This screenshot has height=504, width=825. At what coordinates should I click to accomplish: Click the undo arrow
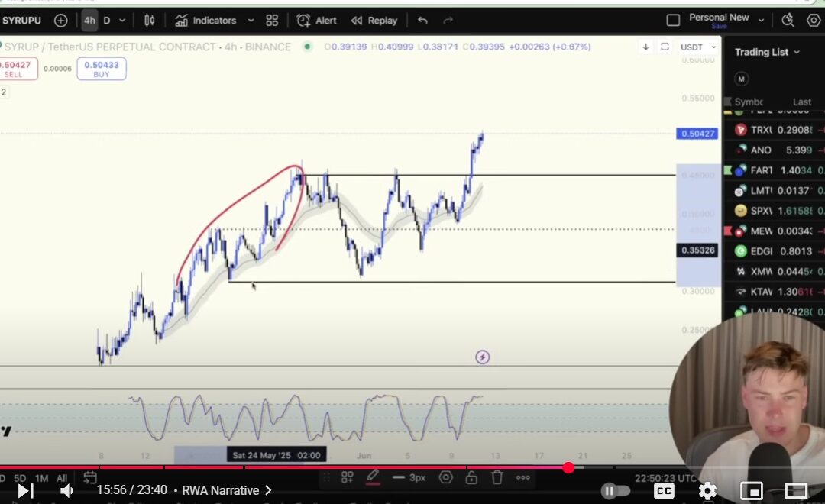click(422, 21)
